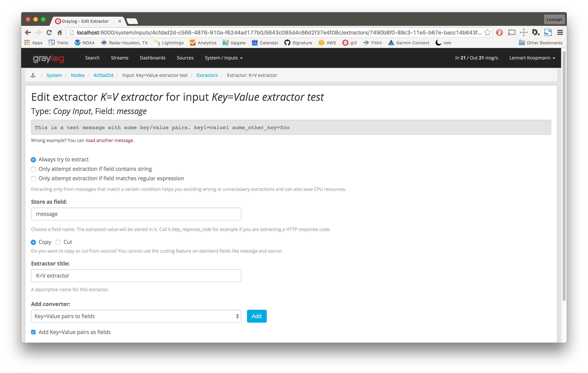588x373 pixels.
Task: Click the anchor icon in the breadcrumb
Action: pyautogui.click(x=33, y=75)
